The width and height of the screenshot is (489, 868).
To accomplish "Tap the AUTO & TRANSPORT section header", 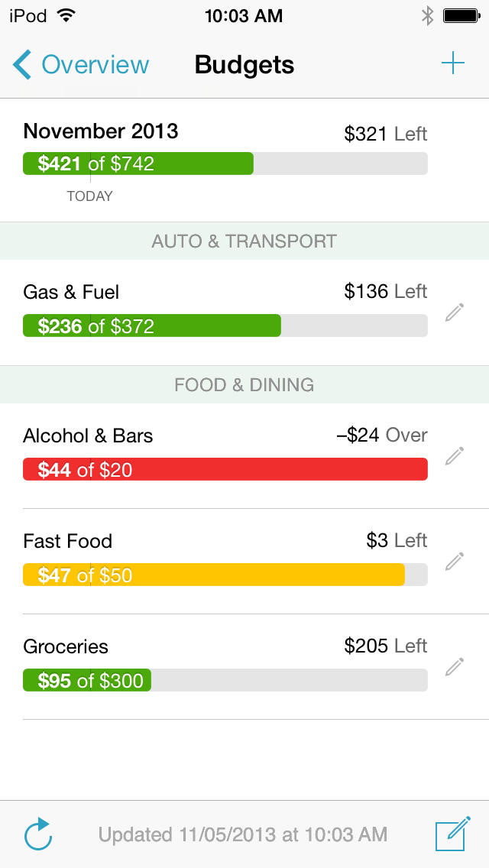I will pos(244,241).
